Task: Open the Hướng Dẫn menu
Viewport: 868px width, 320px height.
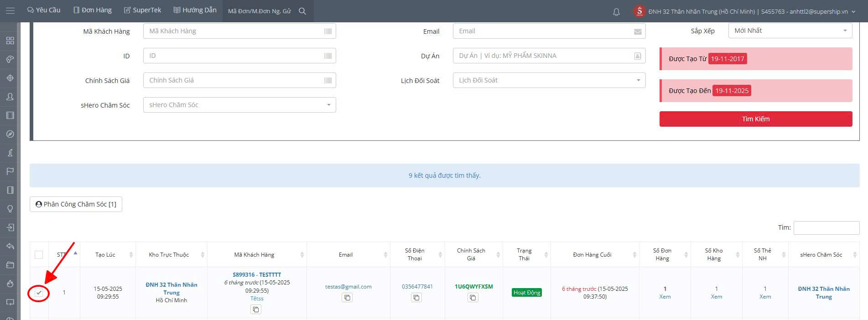Action: (x=195, y=10)
